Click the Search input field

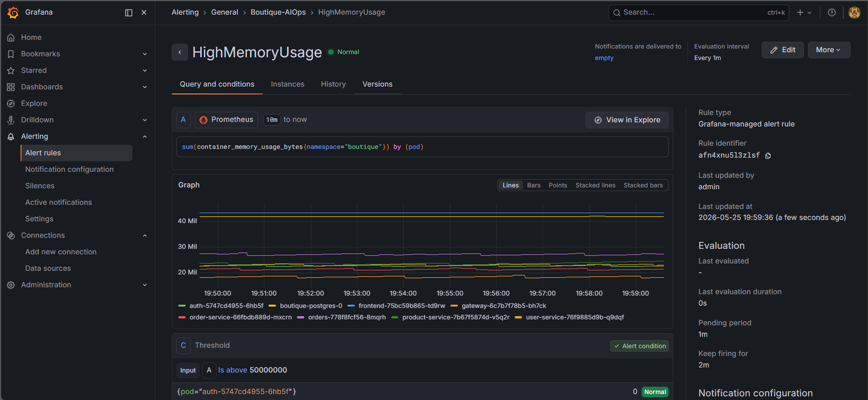698,13
